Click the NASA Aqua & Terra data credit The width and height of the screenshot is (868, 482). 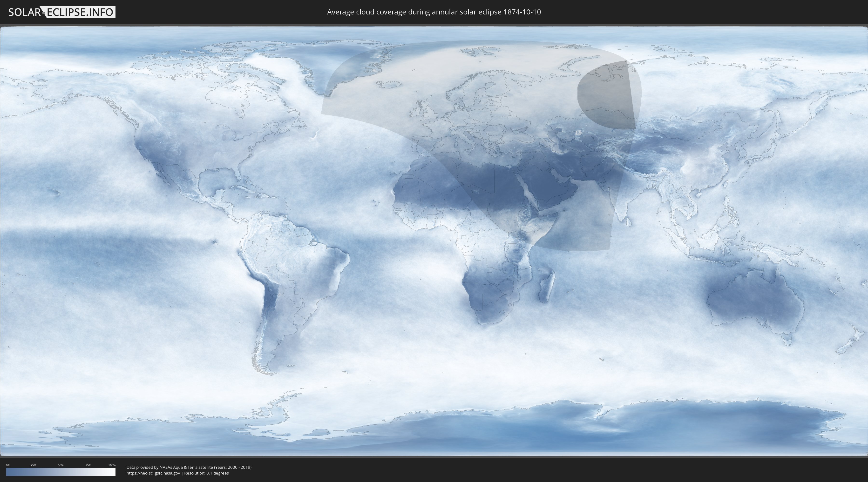tap(189, 467)
